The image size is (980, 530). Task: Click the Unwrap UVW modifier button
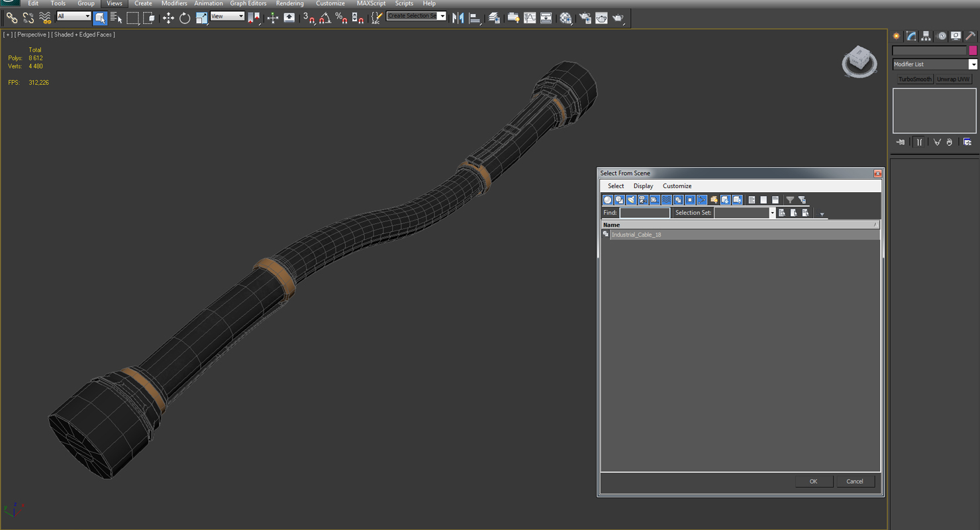pyautogui.click(x=954, y=79)
